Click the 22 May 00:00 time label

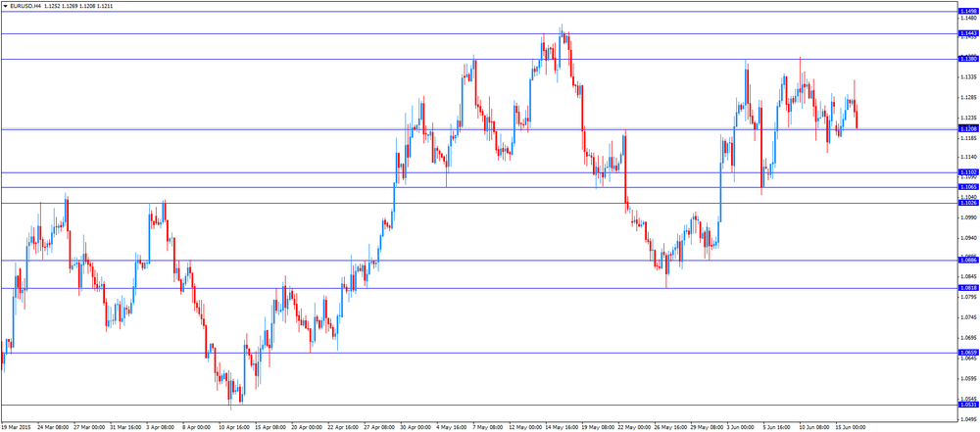[x=633, y=428]
